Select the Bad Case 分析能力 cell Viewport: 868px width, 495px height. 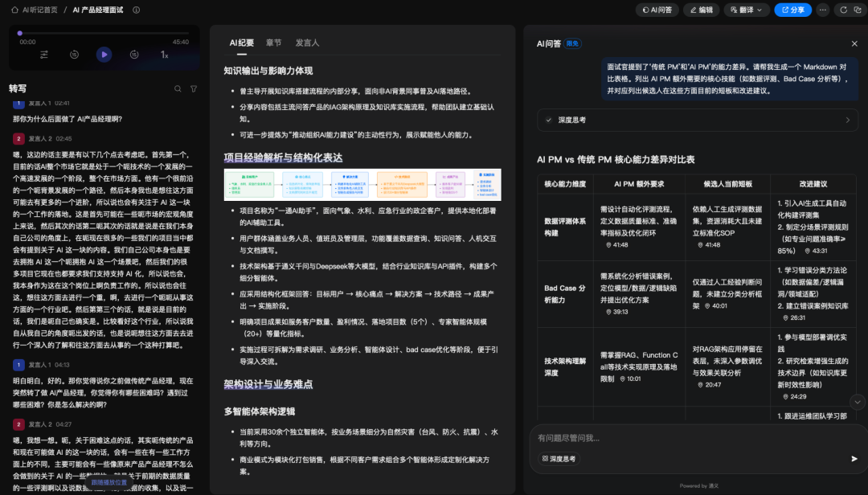(565, 294)
